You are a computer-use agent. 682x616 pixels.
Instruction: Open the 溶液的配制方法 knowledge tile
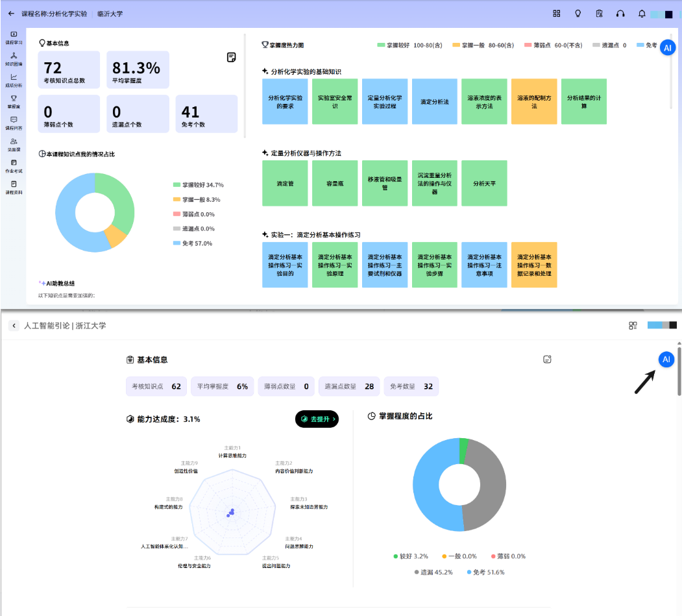[x=534, y=102]
